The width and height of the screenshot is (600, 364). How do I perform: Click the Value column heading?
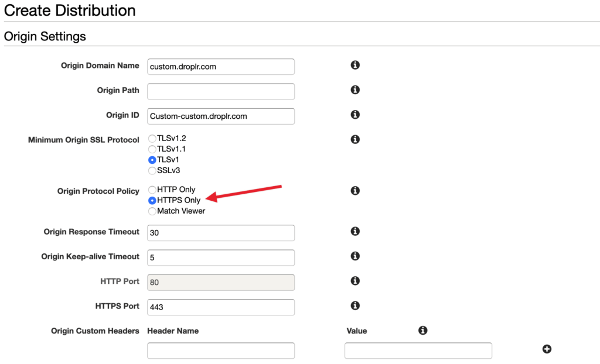(357, 331)
